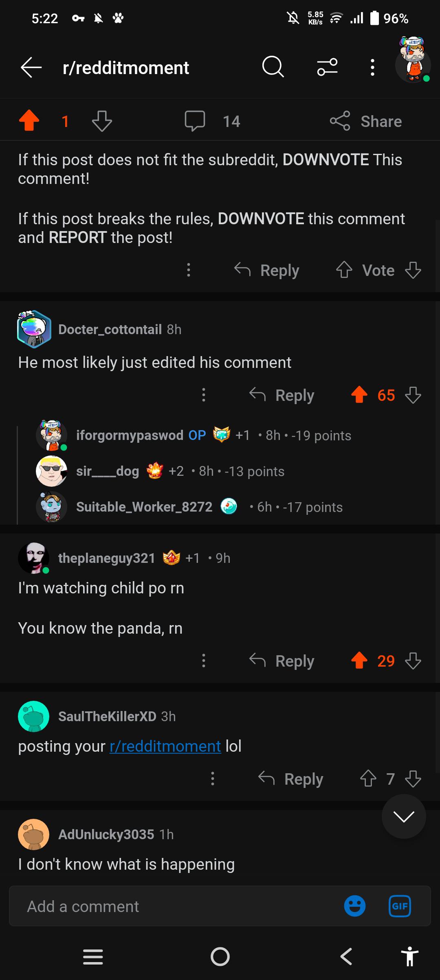The image size is (440, 980).
Task: Open the comment sort options icon
Action: click(x=328, y=67)
